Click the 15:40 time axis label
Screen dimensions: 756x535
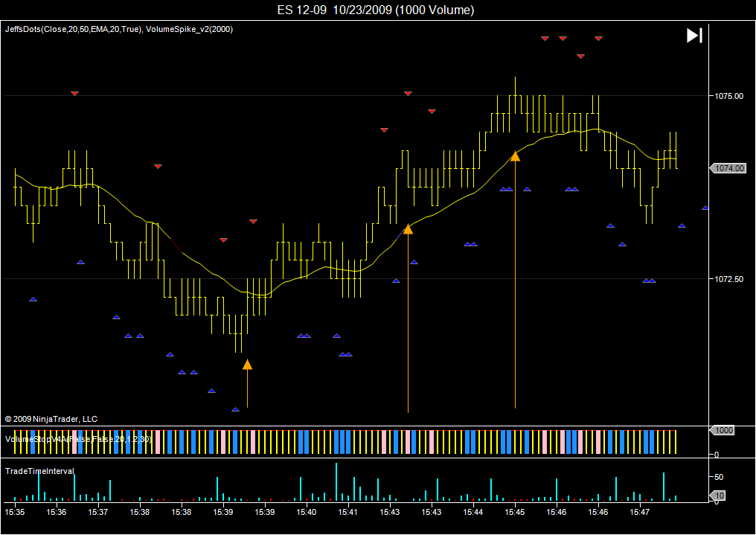point(306,512)
